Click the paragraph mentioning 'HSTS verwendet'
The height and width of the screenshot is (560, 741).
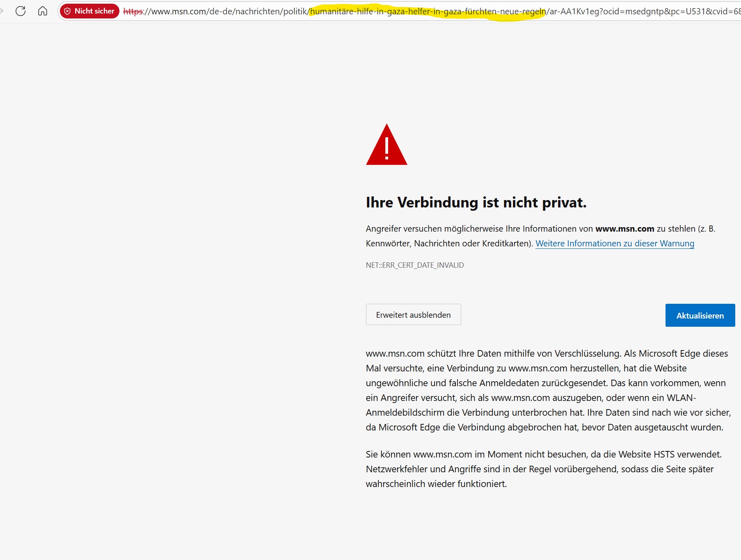544,469
